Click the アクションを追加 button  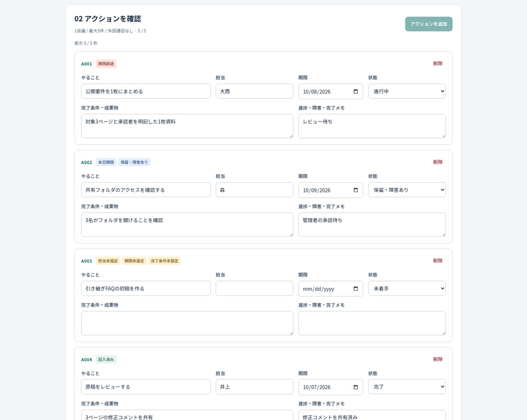click(429, 24)
